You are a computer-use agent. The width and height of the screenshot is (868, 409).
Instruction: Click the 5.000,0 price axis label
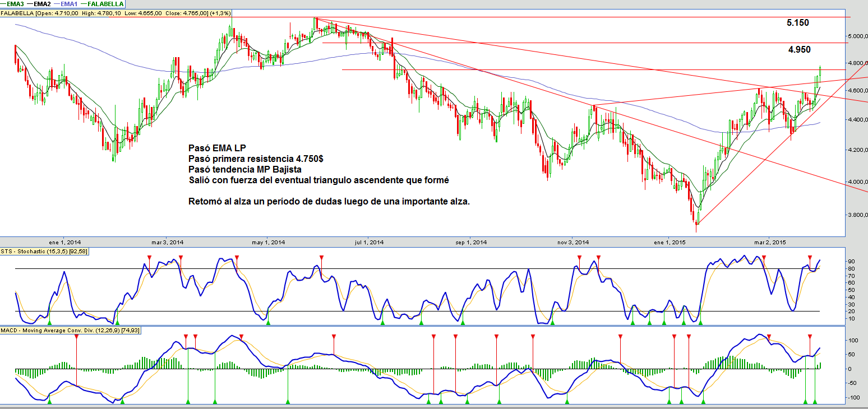tap(858, 36)
